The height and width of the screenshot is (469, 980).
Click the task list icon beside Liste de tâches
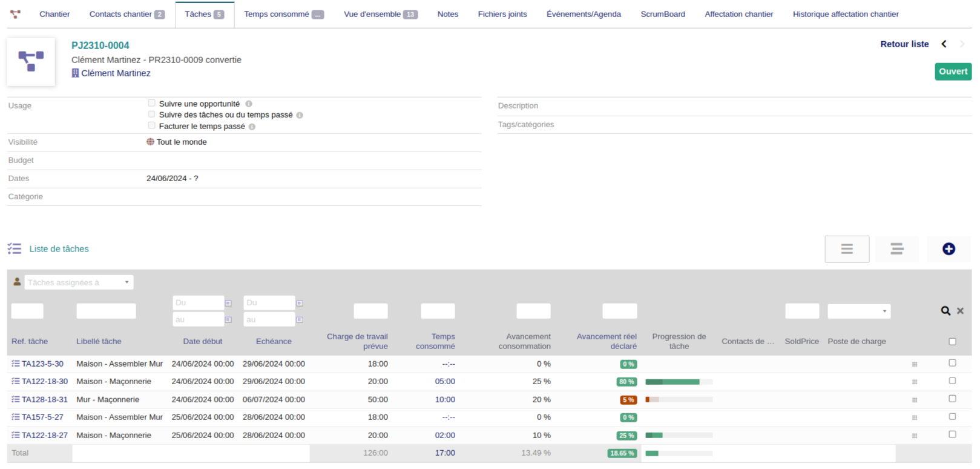[x=15, y=248]
